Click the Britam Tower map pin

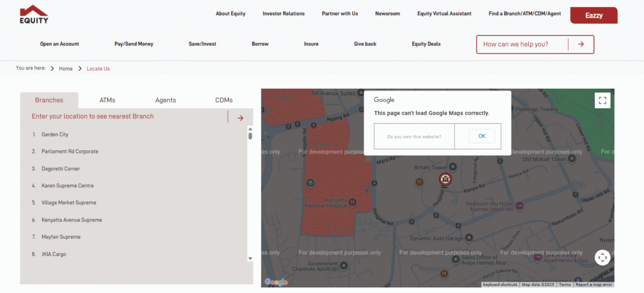tap(453, 167)
